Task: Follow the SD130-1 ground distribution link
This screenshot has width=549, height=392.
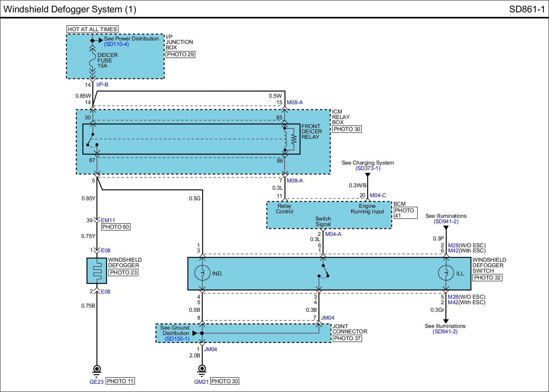Action: pyautogui.click(x=177, y=339)
